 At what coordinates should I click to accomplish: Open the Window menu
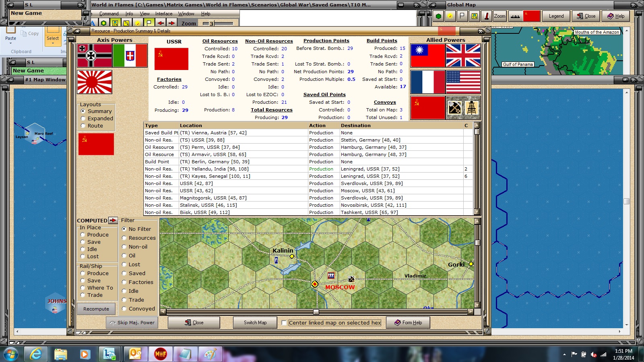186,14
